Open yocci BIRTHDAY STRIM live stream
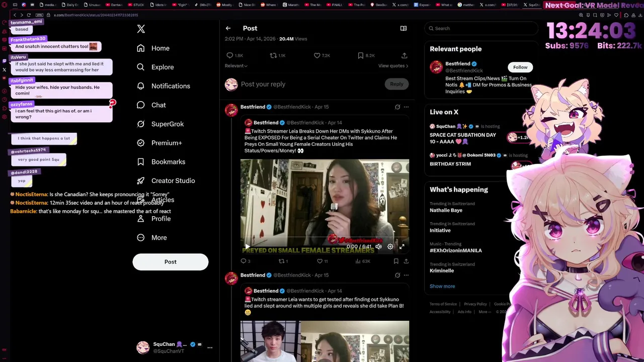The width and height of the screenshot is (644, 362). tap(450, 164)
